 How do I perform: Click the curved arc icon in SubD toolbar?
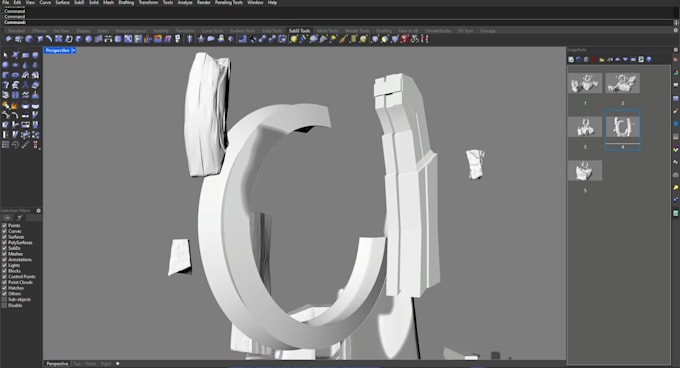49,39
